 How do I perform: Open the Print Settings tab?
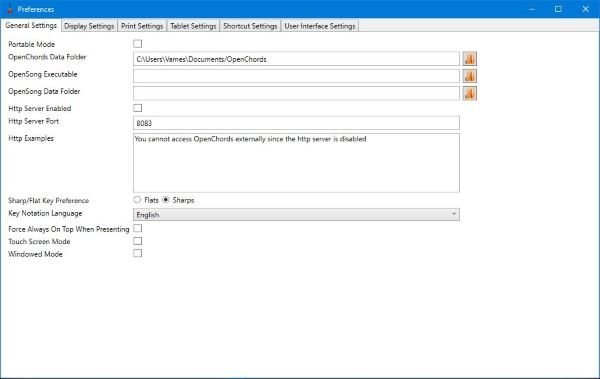coord(142,26)
